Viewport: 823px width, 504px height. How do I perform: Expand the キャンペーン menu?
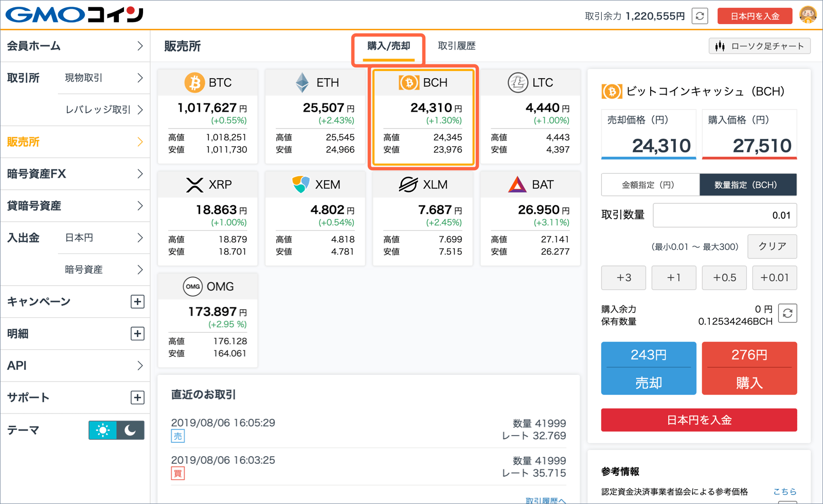(137, 301)
